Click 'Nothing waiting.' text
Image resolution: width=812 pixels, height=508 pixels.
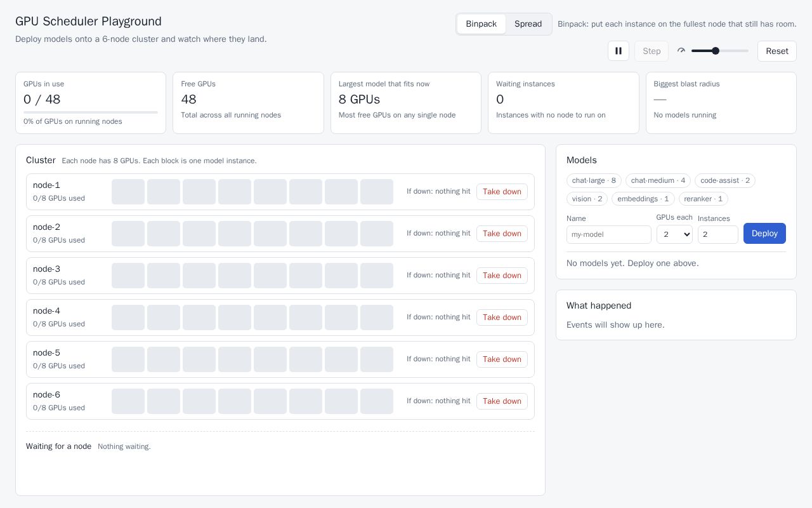tap(124, 446)
